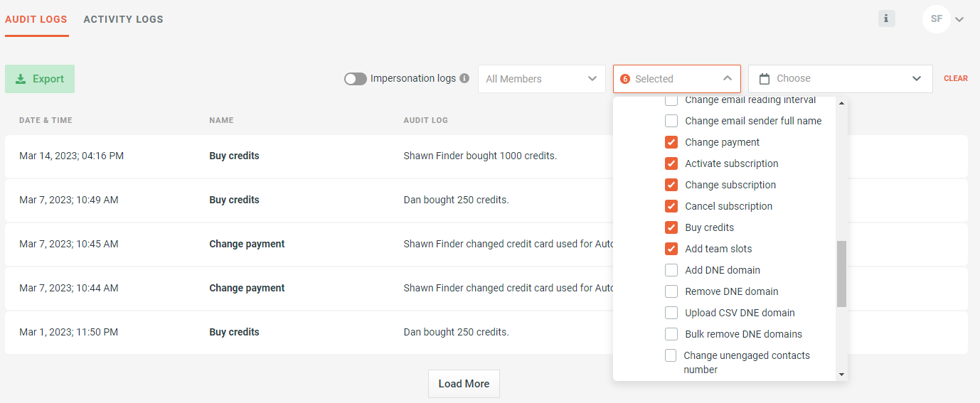Expand the user account chevron
980x403 pixels.
[959, 20]
